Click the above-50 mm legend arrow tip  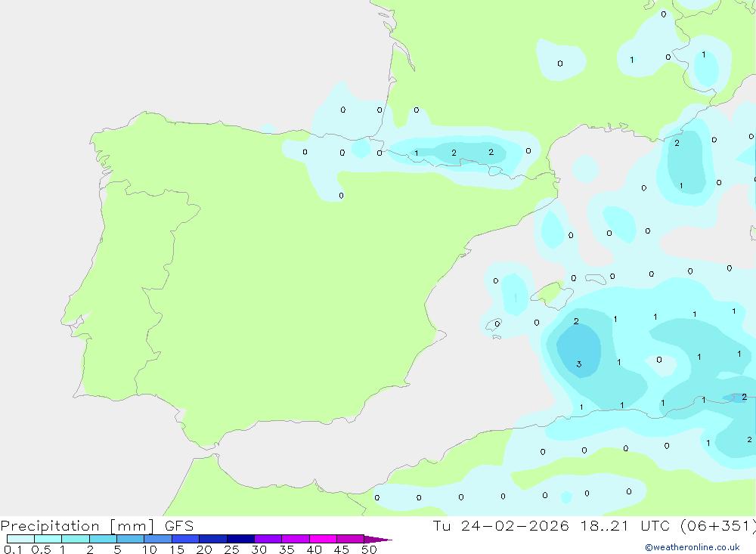click(379, 540)
